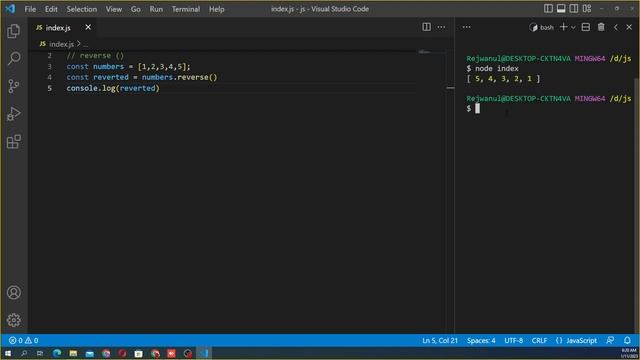Click the '// reverse ()' comment
Screen dimensions: 640x360
tap(95, 56)
